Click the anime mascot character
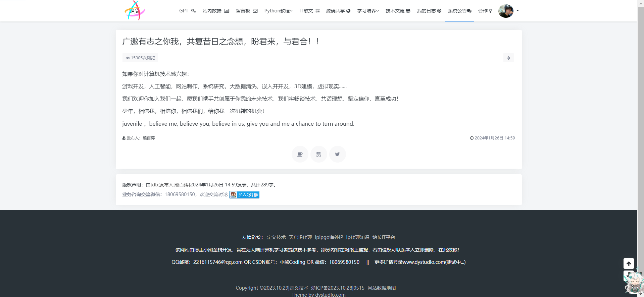 634,283
